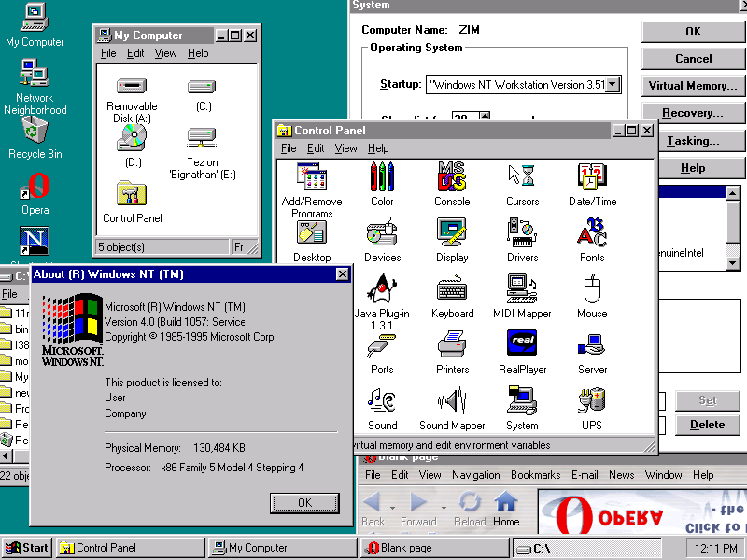Open the Java Plug-in 1.3.1 icon

382,292
